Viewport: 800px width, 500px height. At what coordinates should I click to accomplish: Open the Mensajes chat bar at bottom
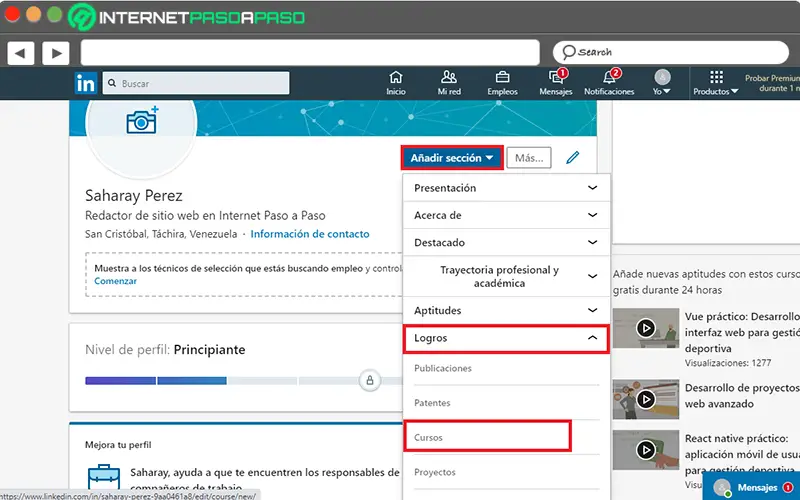click(x=751, y=487)
